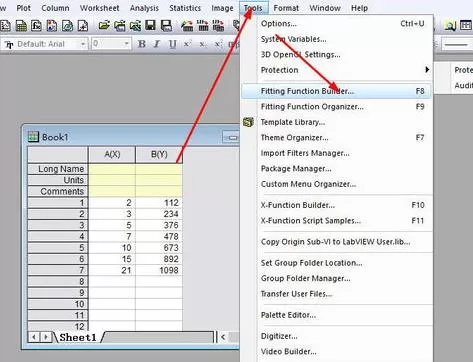Expand the Protection submenu arrow
The image size is (473, 362).
pos(427,70)
